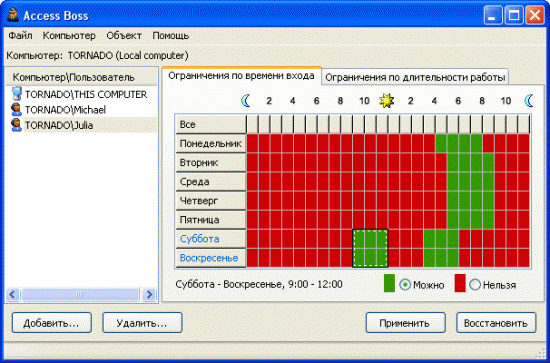Screen dimensions: 550x363
Task: Click the Суббота row header
Action: [x=210, y=238]
